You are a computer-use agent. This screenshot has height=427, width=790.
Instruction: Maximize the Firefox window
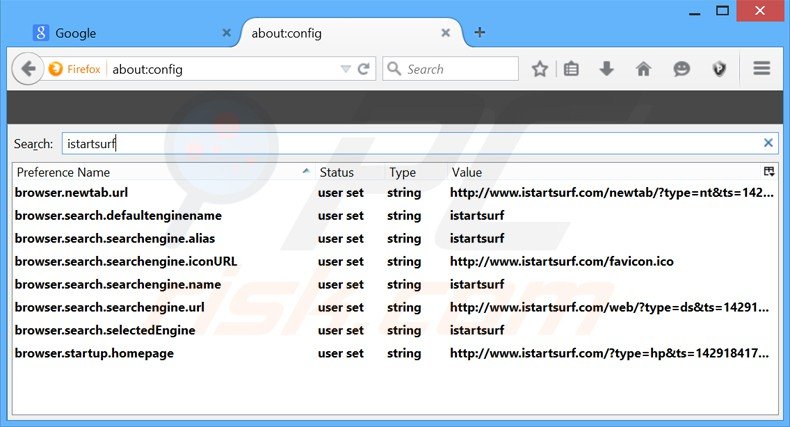click(x=722, y=11)
